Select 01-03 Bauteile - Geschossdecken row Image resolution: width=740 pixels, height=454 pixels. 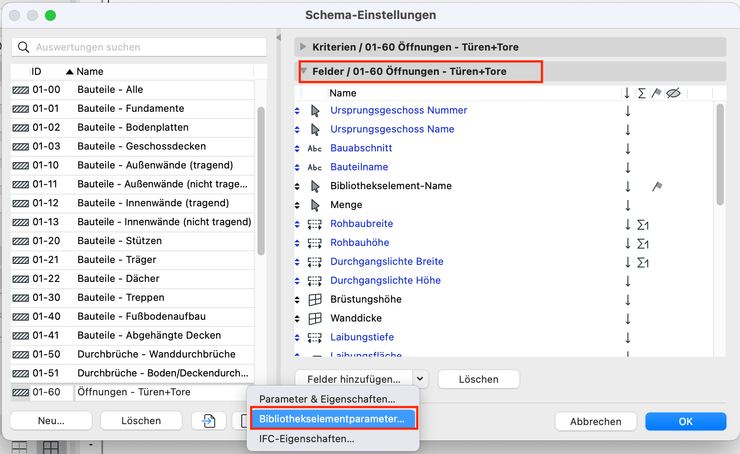coord(132,146)
